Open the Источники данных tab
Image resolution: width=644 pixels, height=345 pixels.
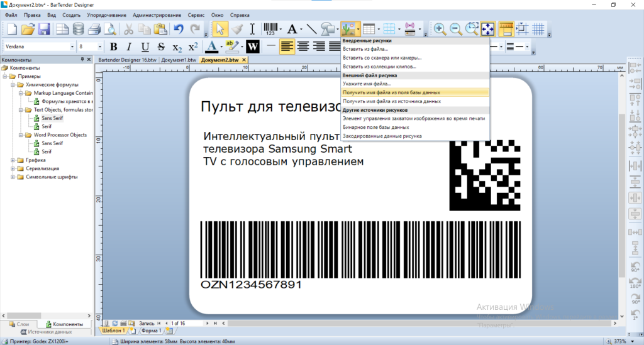click(46, 332)
